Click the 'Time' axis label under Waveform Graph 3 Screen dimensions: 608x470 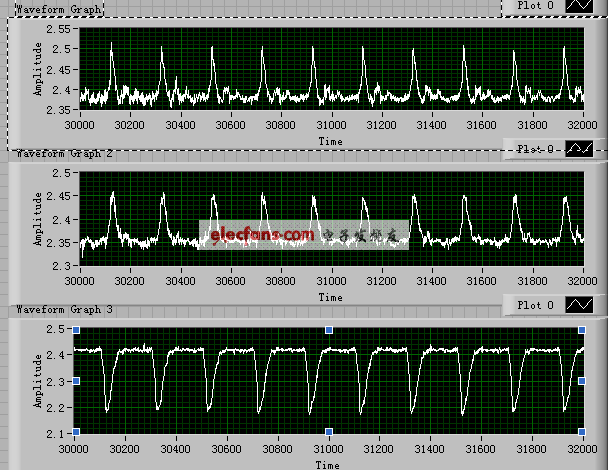(x=328, y=465)
